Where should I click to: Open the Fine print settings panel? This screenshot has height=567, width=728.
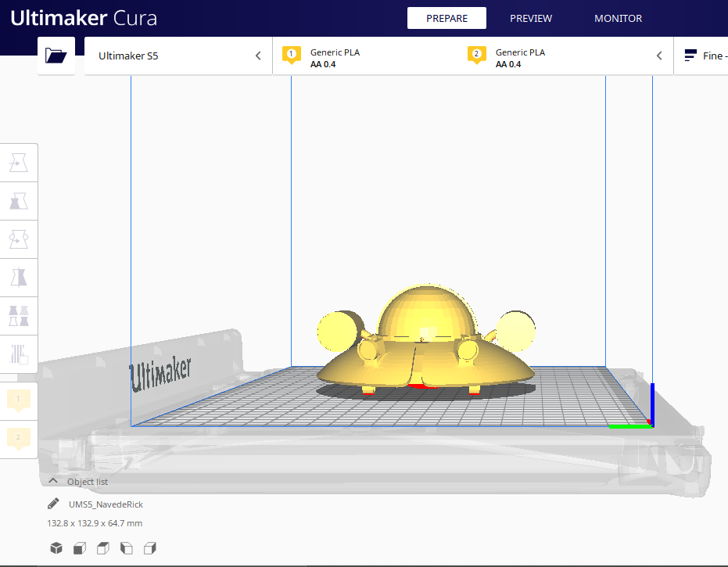click(x=701, y=56)
